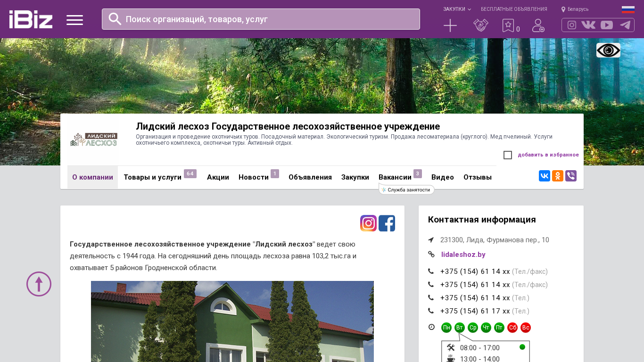
Task: Switch to the Видео tab
Action: coord(443,177)
